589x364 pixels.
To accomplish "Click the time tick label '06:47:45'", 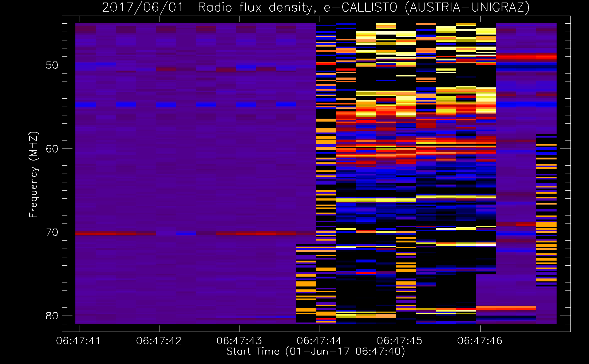I will tap(400, 341).
